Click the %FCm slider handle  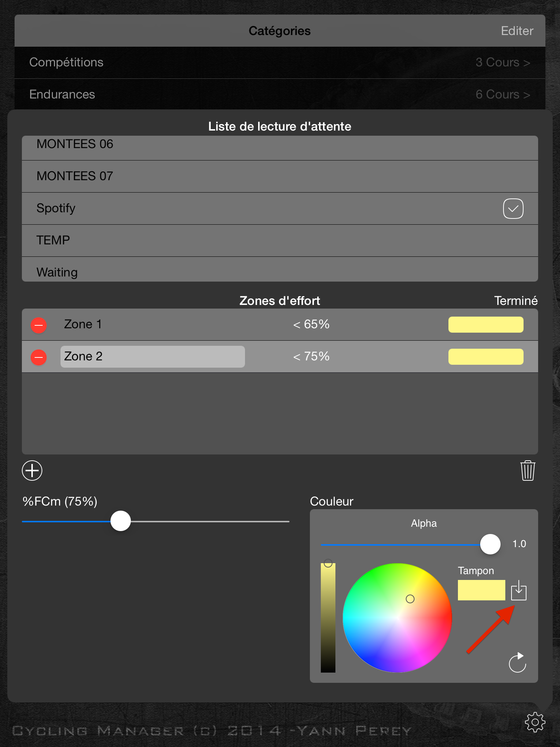coord(121,521)
